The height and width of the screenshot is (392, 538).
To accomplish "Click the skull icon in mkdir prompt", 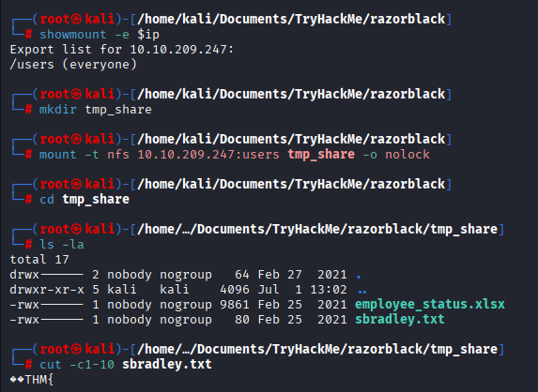I will 76,94.
